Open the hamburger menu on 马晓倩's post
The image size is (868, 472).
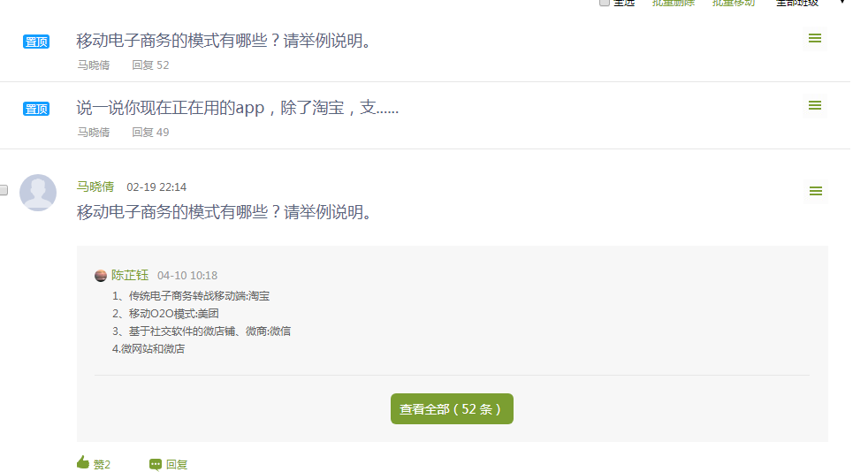click(816, 191)
